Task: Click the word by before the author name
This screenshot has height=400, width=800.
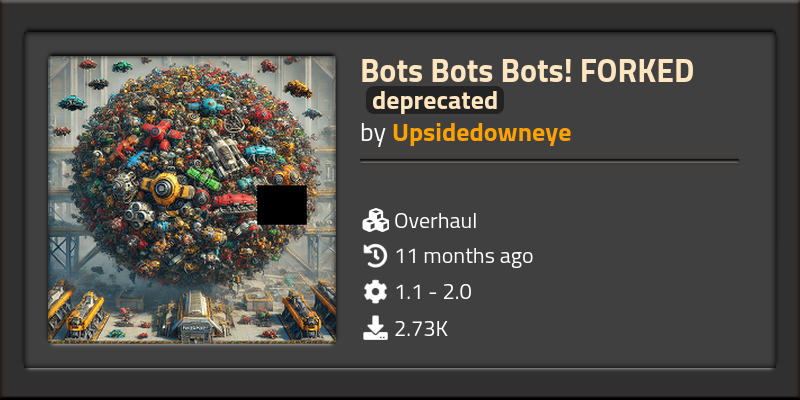Action: click(372, 134)
